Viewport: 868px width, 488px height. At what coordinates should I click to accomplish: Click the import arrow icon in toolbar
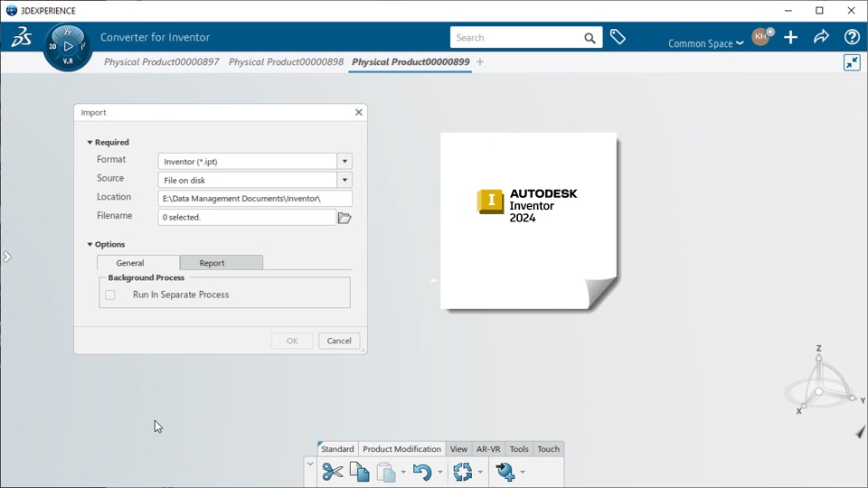[x=505, y=472]
